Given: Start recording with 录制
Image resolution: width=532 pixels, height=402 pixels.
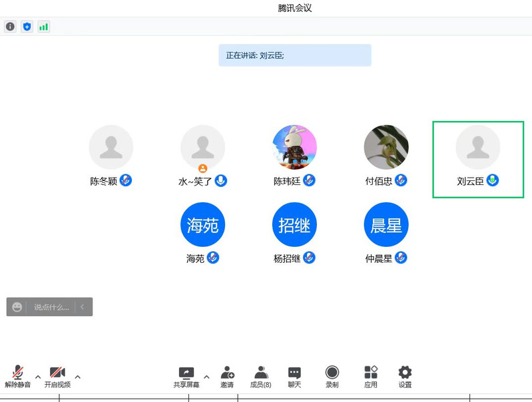Looking at the screenshot, I should point(332,377).
